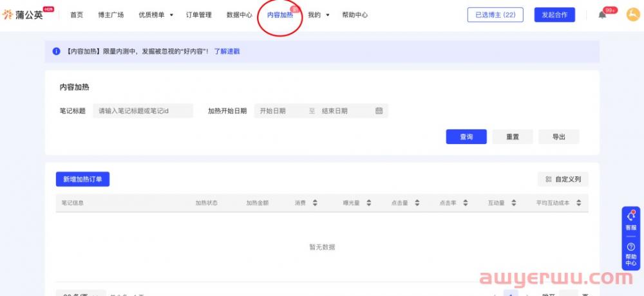Open the notification bell
Viewport: 644px width, 296px height.
click(x=602, y=15)
